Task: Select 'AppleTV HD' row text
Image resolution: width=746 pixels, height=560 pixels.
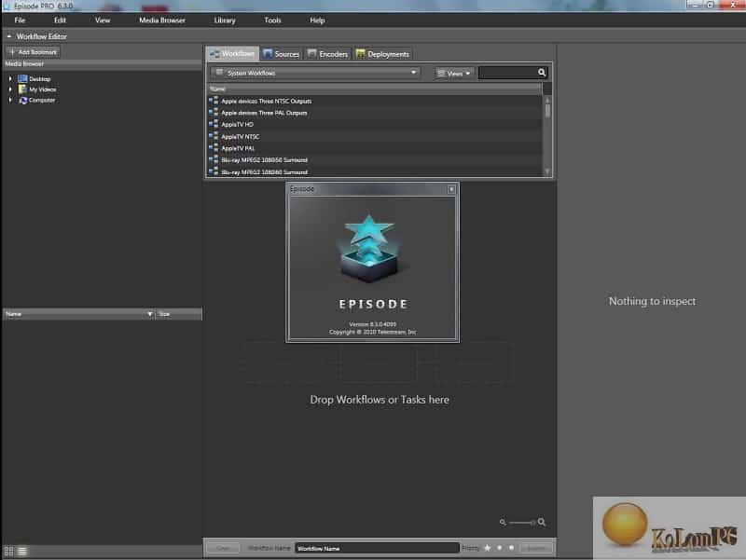Action: coord(238,125)
